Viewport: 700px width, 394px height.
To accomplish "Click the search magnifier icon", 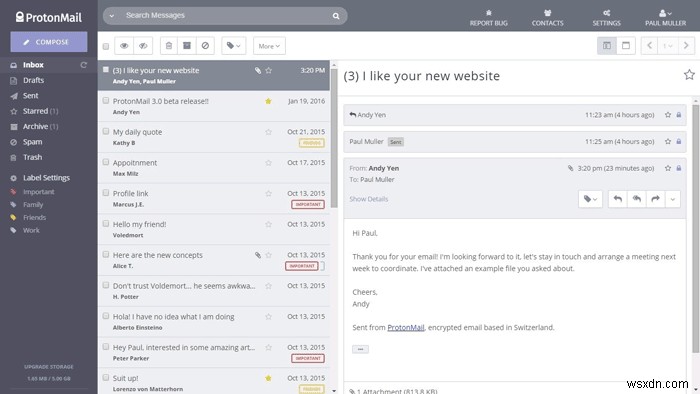I will (x=336, y=16).
